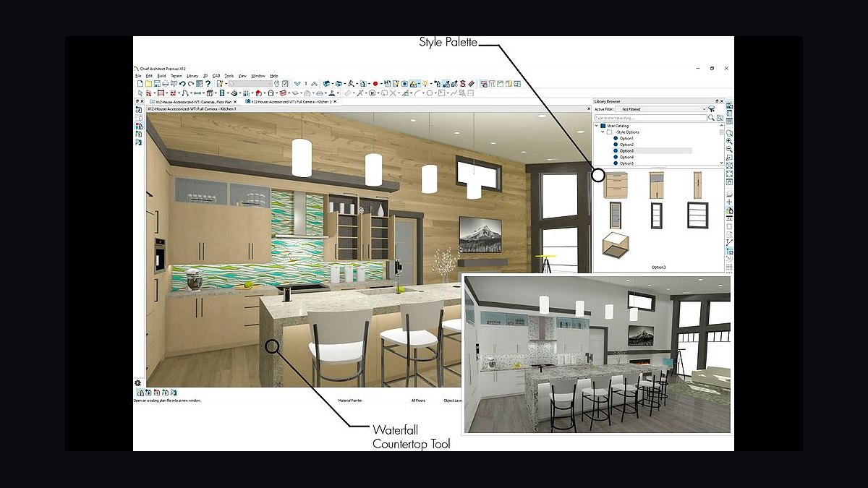The width and height of the screenshot is (868, 488).
Task: Select the base cabinet thumbnail in library
Action: (616, 186)
